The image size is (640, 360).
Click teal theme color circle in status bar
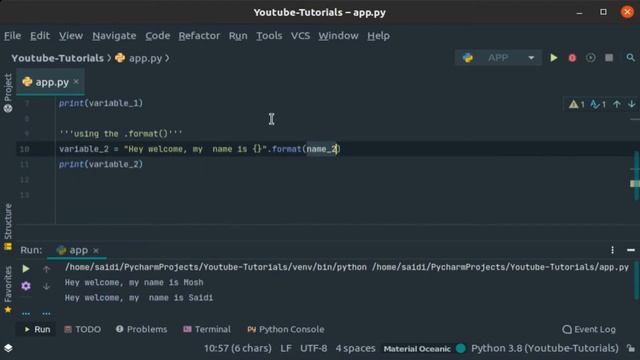(460, 348)
